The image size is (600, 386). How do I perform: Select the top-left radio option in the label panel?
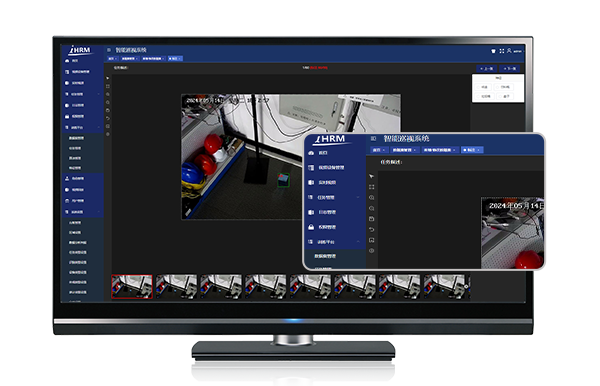tap(484, 87)
